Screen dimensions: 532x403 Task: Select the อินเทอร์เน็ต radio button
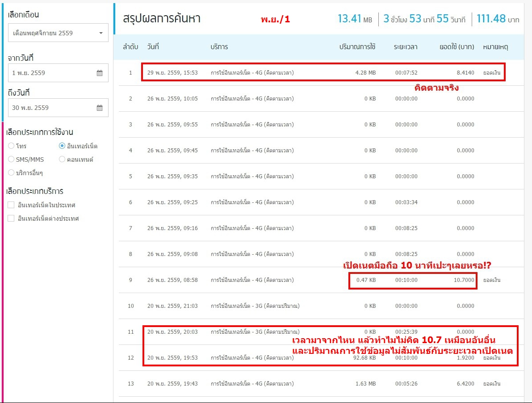(62, 146)
